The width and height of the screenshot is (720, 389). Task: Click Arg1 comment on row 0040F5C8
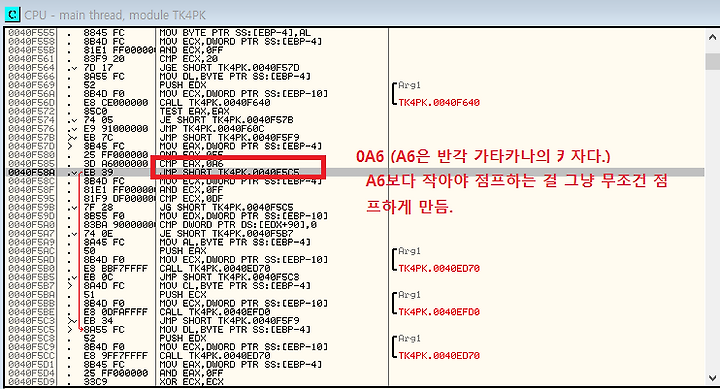pos(409,338)
